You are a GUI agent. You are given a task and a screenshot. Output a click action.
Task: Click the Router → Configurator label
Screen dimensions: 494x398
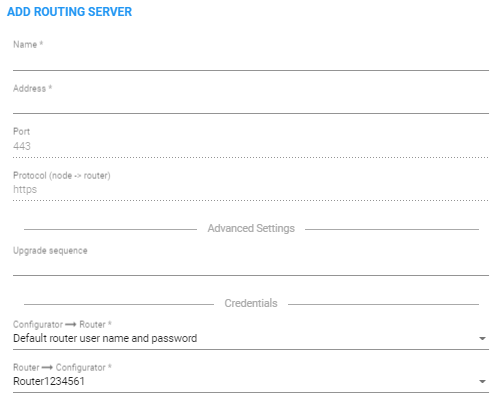[62, 367]
